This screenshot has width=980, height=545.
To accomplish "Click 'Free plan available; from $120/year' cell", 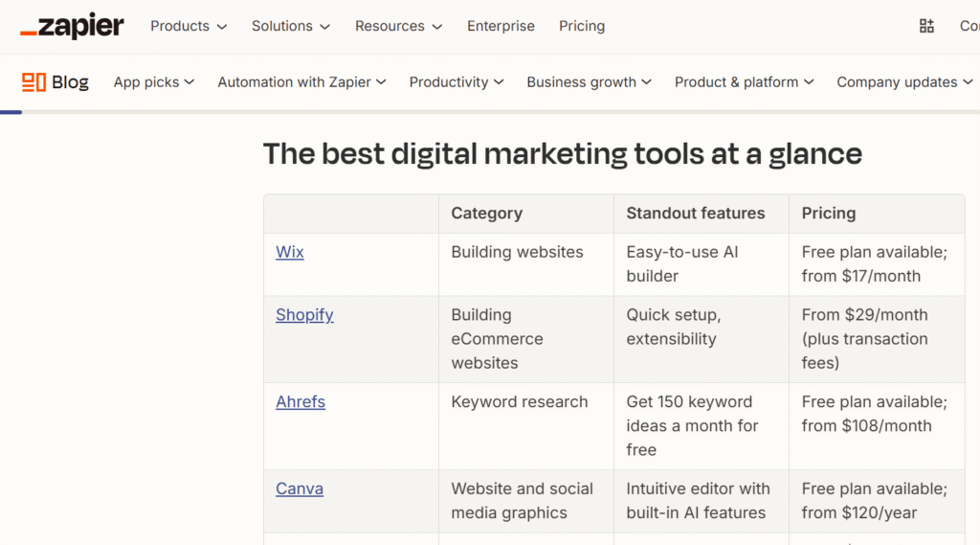I will [x=877, y=501].
